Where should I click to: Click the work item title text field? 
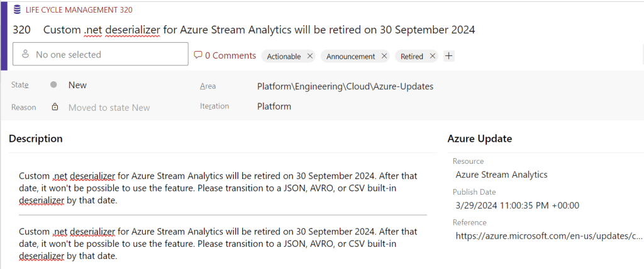pyautogui.click(x=259, y=30)
